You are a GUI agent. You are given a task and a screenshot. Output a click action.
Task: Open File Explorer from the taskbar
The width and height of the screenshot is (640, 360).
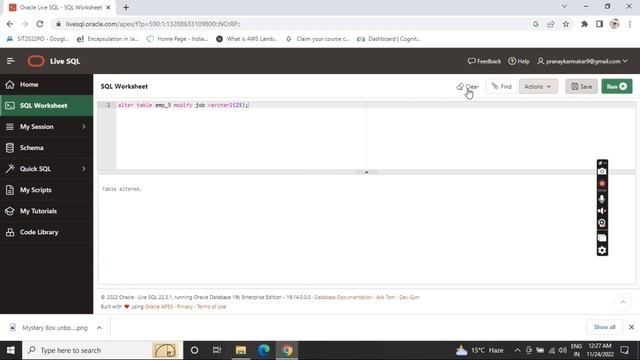[x=240, y=350]
